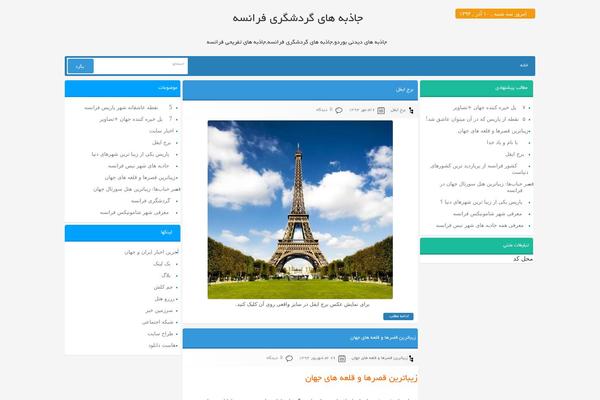
Task: Open اخبار سایت in the موضوعات list
Action: coord(161,131)
